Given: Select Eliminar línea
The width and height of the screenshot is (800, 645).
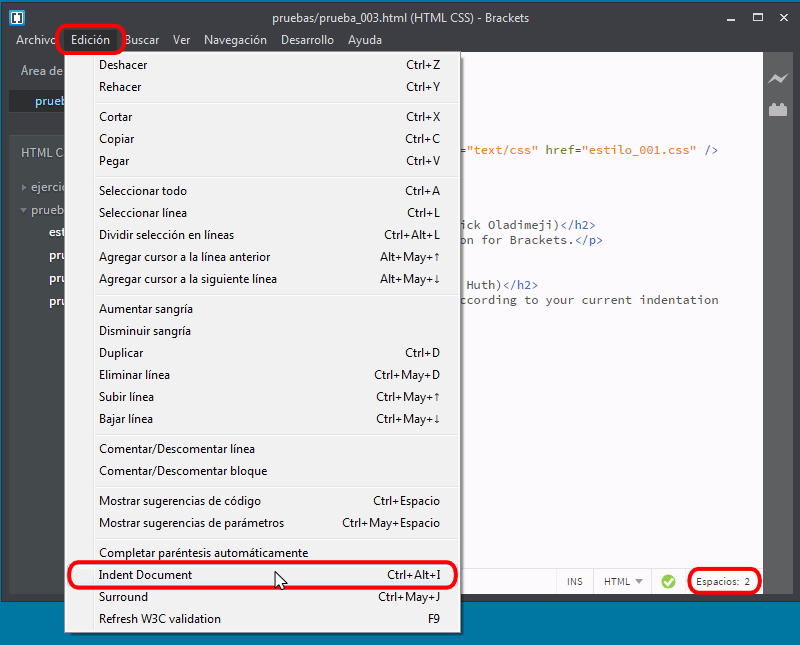Looking at the screenshot, I should click(x=263, y=375).
